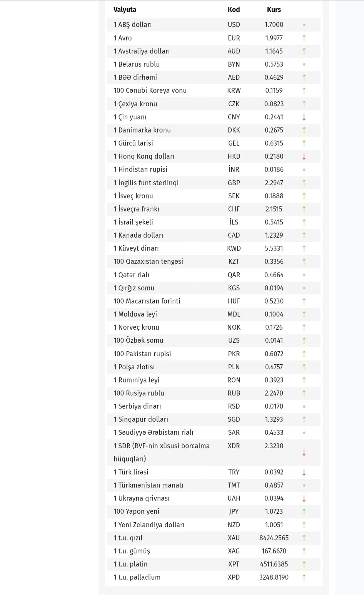364x595 pixels.
Task: Click the gray unchanged dot for INR
Action: tap(304, 169)
